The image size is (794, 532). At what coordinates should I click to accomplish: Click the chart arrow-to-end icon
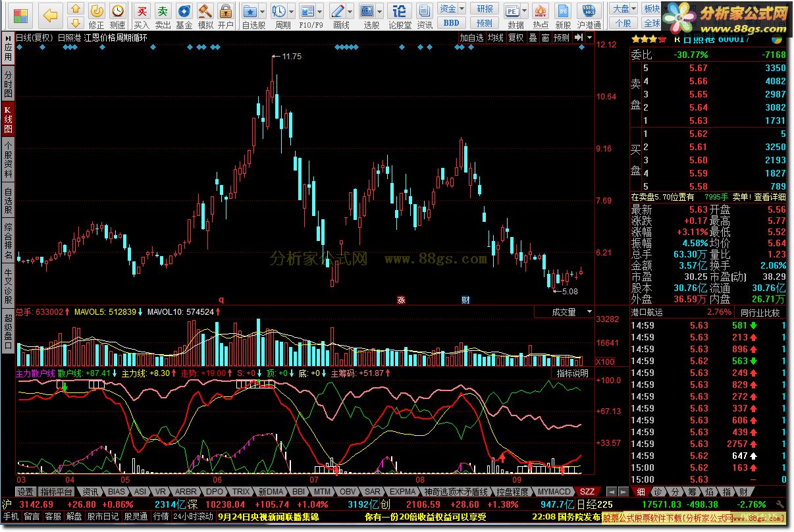point(578,38)
